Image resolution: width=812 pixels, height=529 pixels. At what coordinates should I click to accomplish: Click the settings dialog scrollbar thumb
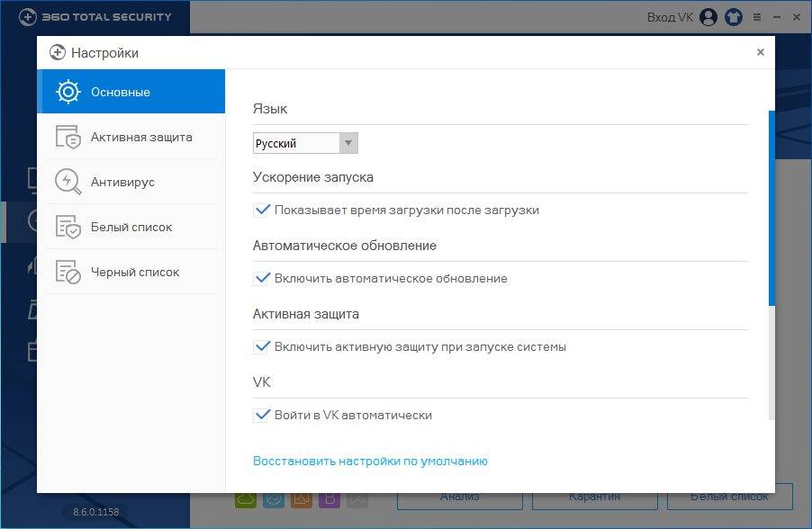[x=771, y=208]
